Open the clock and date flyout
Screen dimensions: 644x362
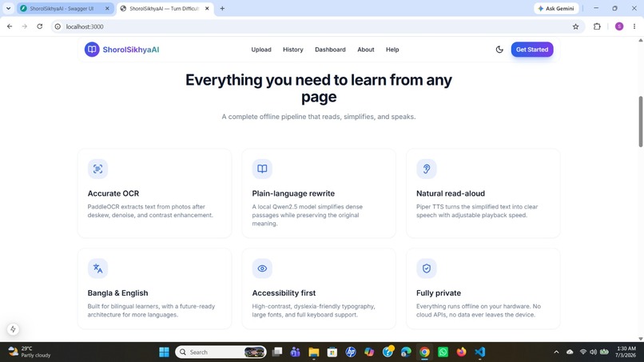pyautogui.click(x=626, y=352)
